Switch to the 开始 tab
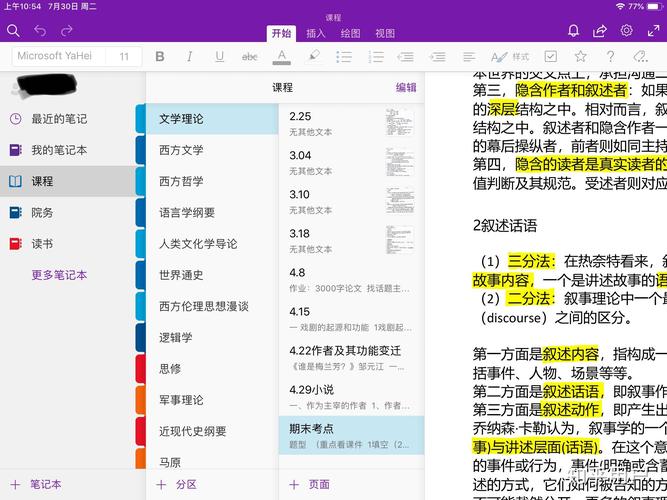The width and height of the screenshot is (667, 500). (x=282, y=33)
